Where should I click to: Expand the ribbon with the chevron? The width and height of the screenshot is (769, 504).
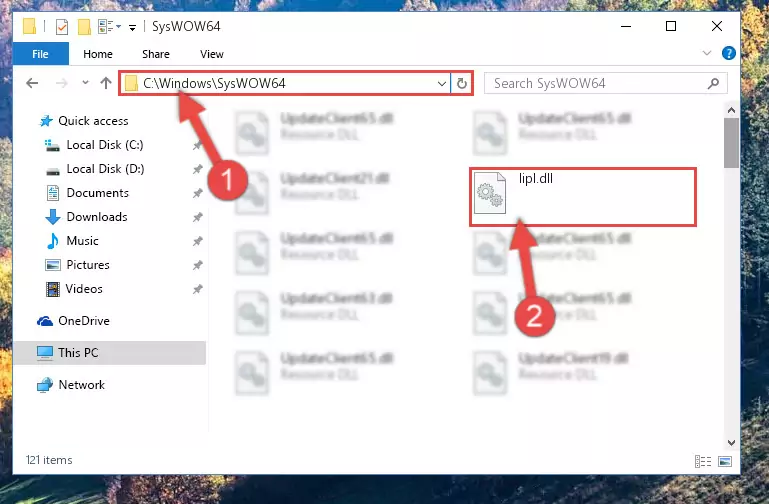click(706, 53)
